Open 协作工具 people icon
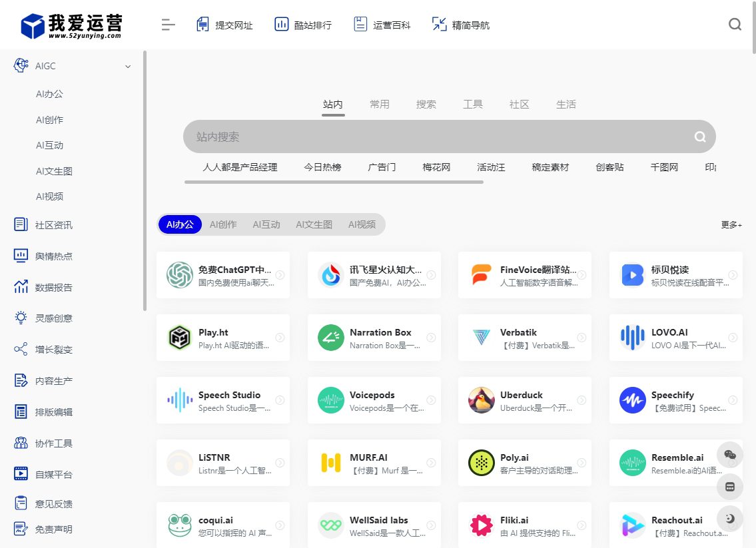Screen dimensions: 756x548 (21, 443)
